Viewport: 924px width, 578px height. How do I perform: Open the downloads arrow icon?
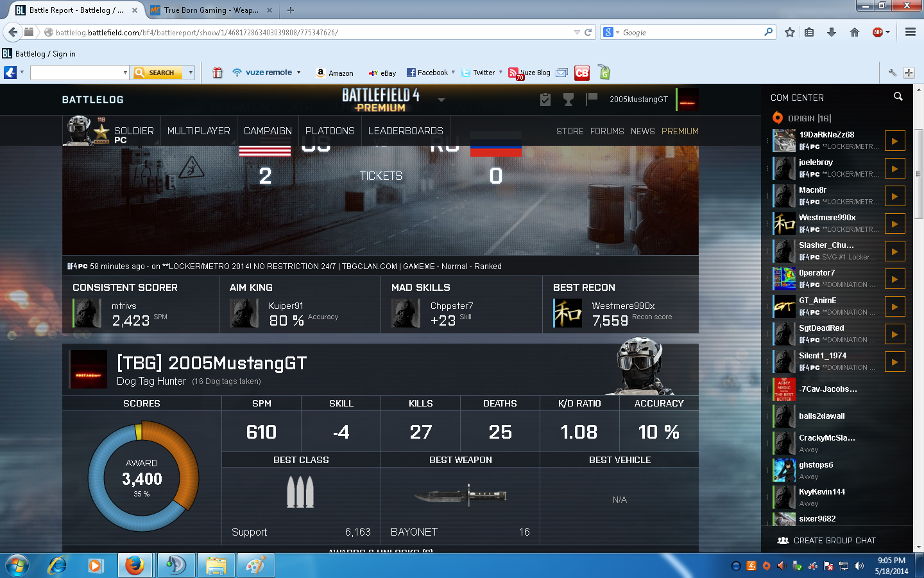pos(832,32)
